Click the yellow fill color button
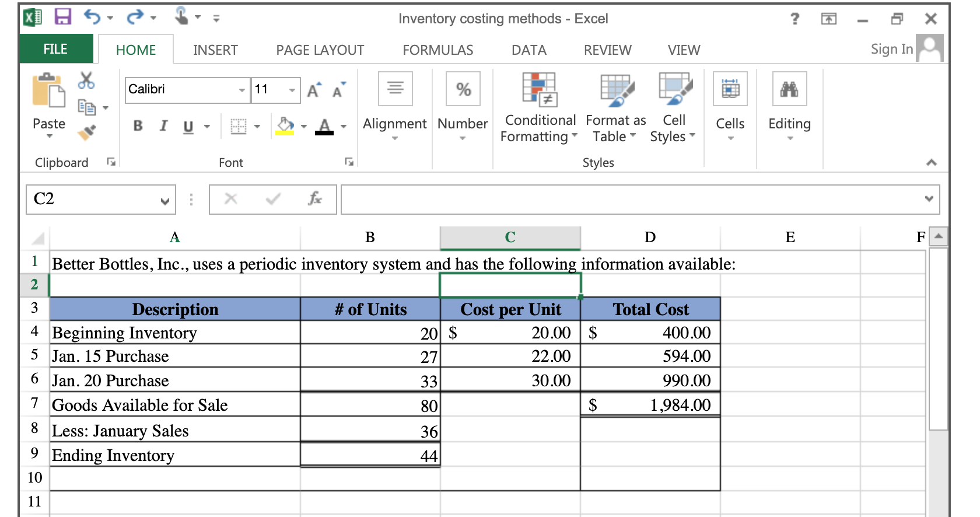This screenshot has width=980, height=517. pos(285,126)
